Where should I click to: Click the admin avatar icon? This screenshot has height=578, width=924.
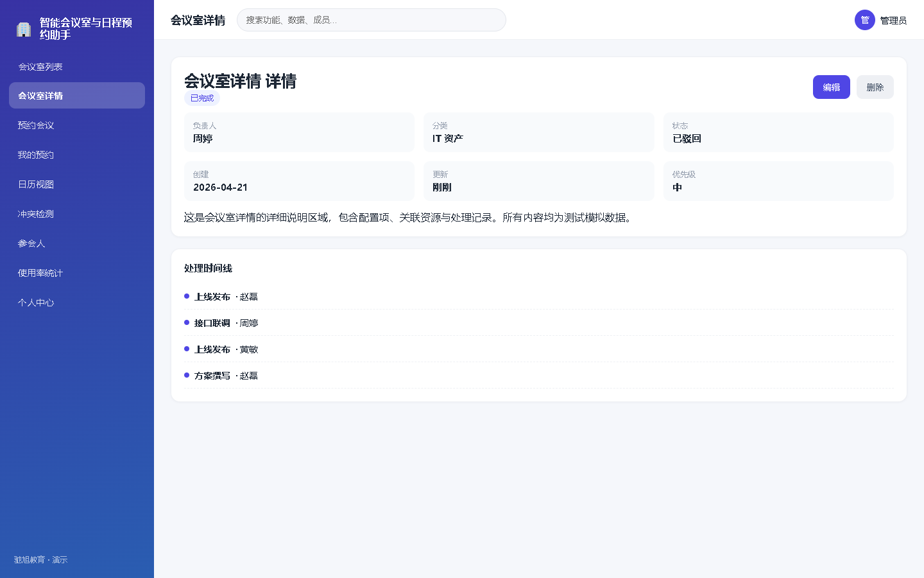[865, 20]
